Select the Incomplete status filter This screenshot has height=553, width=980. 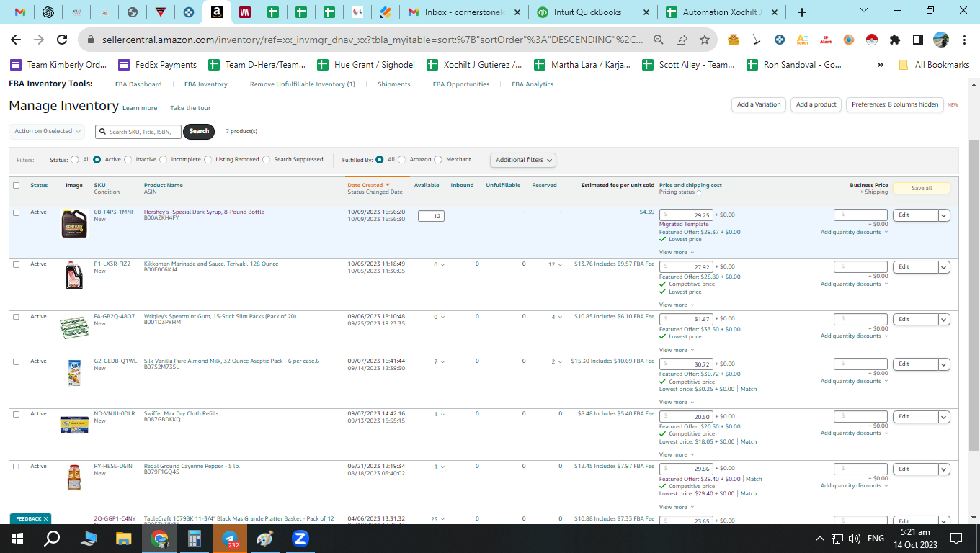coord(164,160)
